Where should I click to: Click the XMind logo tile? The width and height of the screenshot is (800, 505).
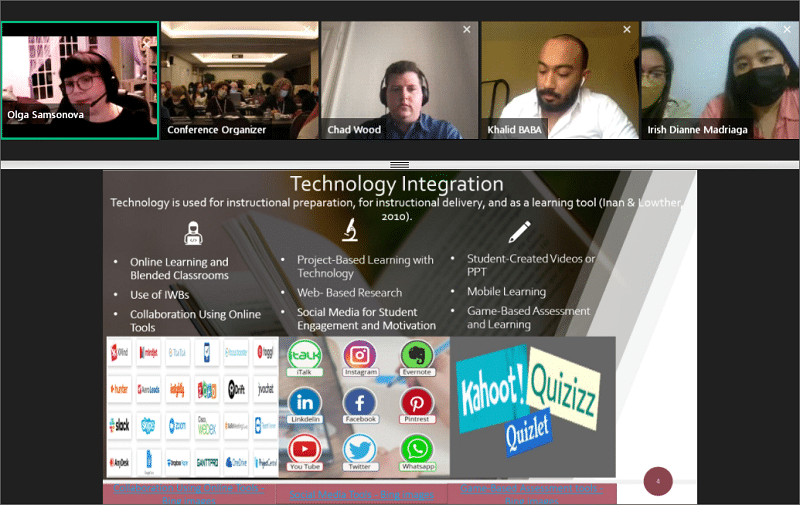point(119,352)
